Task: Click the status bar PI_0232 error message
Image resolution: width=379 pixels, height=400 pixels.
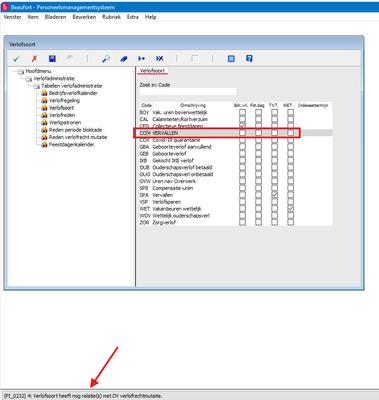Action: [83, 396]
